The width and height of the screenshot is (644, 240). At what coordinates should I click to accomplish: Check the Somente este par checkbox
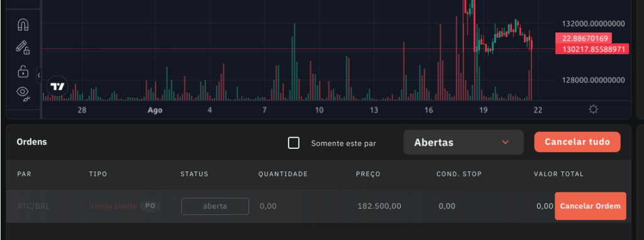[294, 143]
